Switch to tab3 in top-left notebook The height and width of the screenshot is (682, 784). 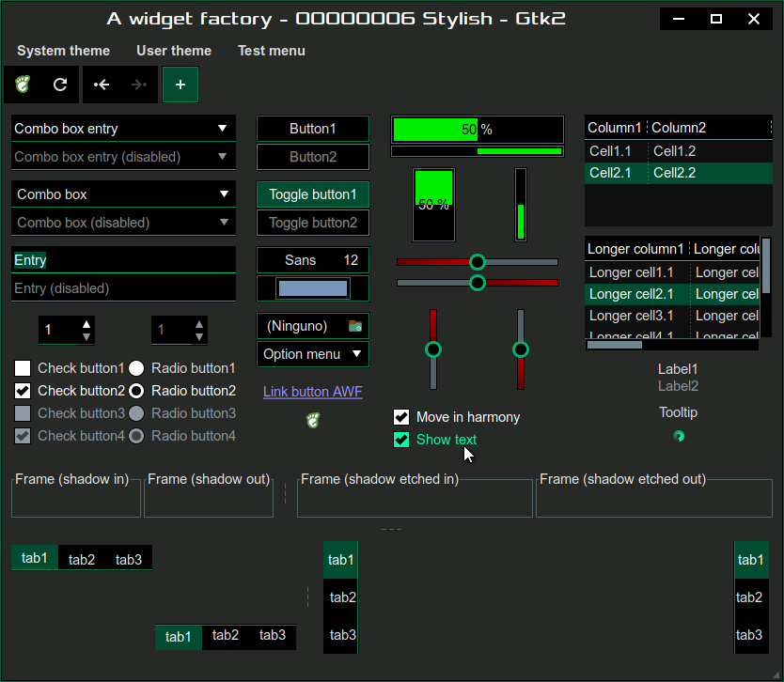[129, 559]
